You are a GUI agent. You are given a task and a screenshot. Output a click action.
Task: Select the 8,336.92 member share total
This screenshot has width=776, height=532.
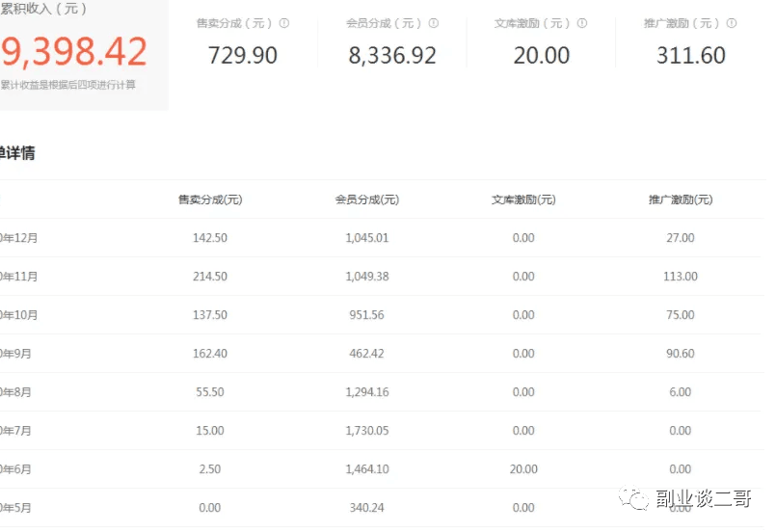(392, 55)
